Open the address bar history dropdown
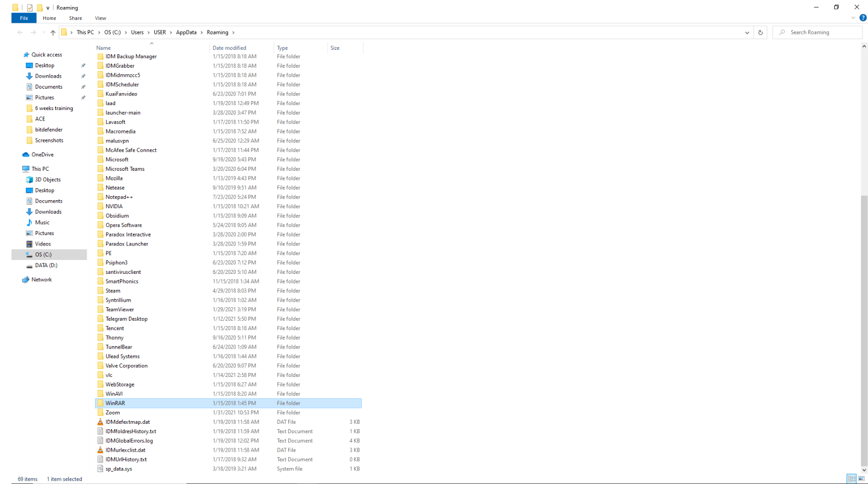Viewport: 868px width, 484px height. [747, 32]
